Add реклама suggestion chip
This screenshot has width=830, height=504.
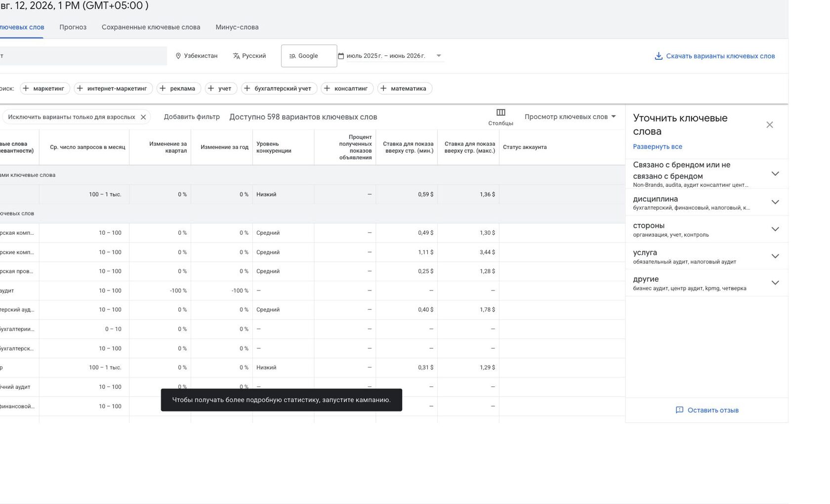(x=179, y=88)
